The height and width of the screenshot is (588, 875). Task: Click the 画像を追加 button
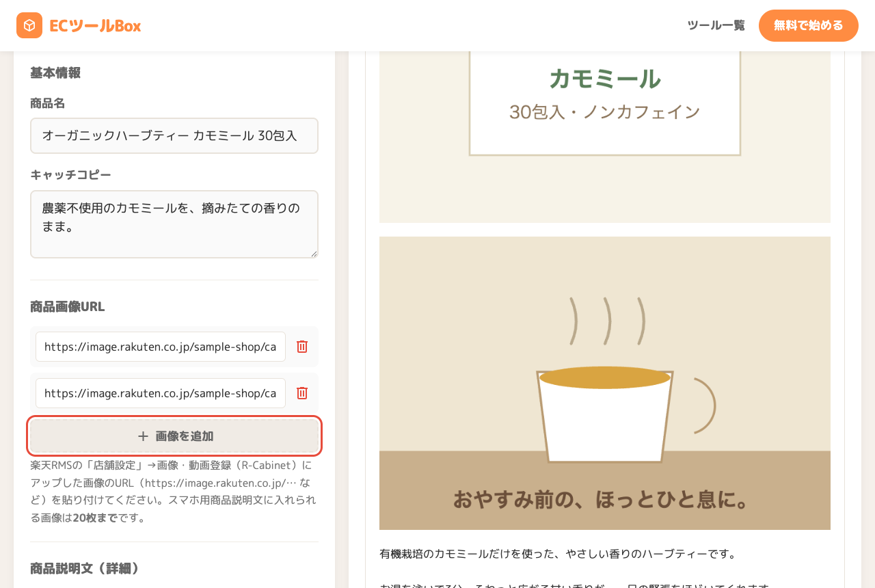[174, 436]
